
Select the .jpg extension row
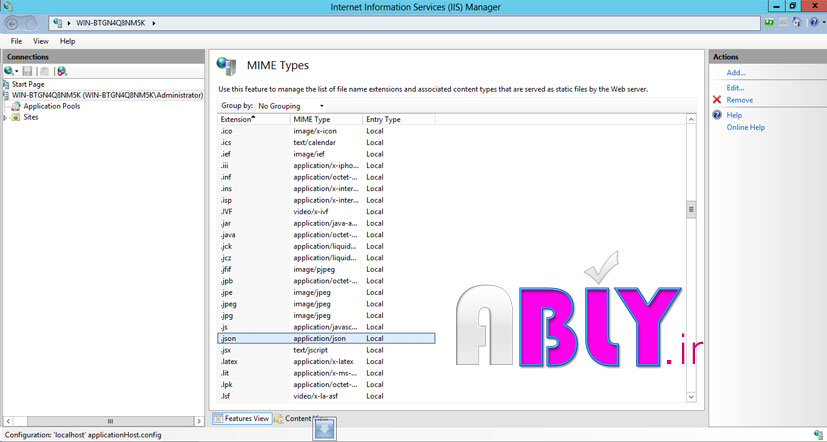(326, 315)
